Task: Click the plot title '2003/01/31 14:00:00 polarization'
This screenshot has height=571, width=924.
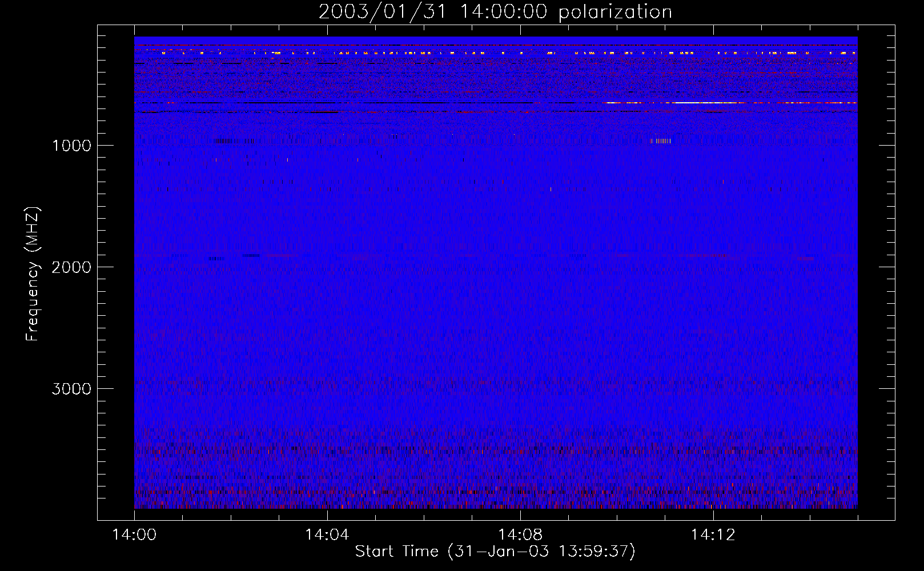Action: [495, 12]
